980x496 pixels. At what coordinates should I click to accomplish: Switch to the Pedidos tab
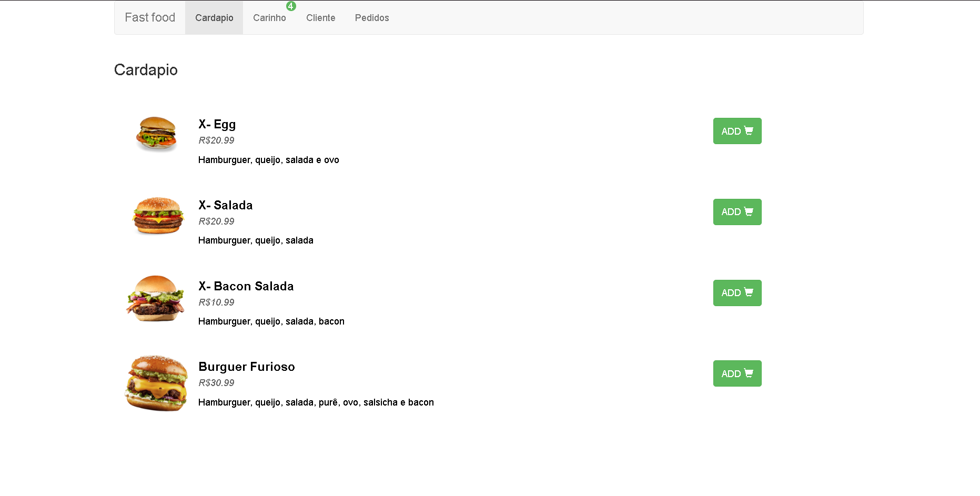click(x=372, y=18)
